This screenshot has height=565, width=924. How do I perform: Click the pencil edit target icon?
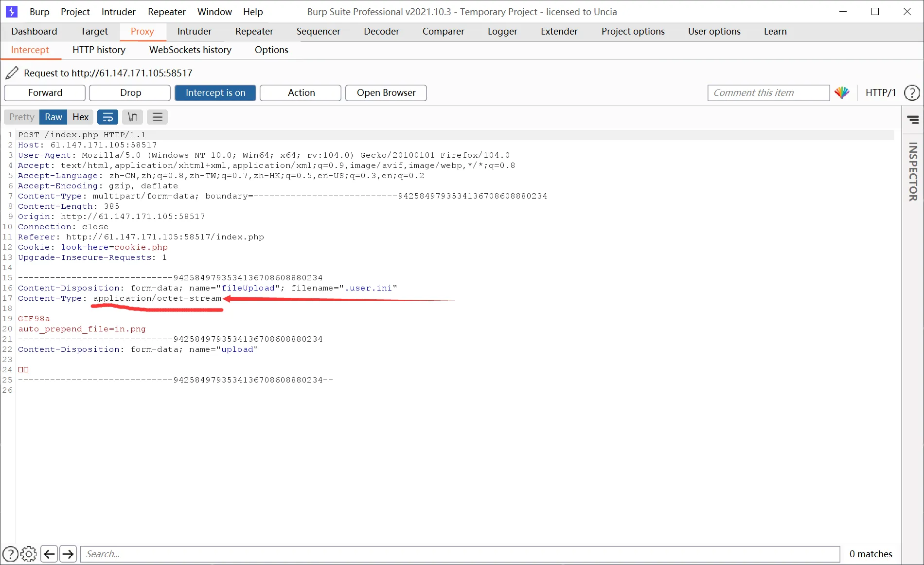pos(12,73)
